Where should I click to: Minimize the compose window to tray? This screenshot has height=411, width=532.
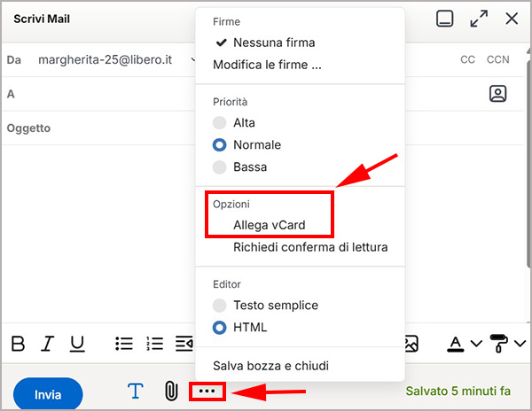[444, 19]
